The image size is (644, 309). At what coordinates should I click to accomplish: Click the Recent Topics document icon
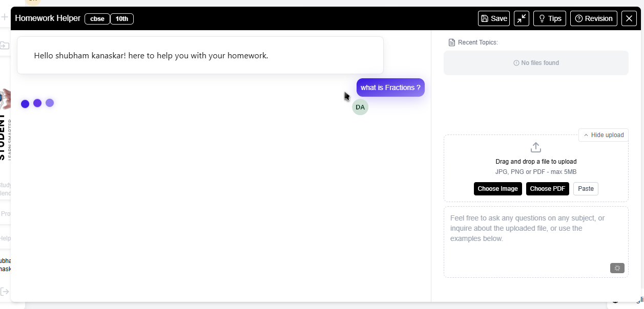click(451, 42)
